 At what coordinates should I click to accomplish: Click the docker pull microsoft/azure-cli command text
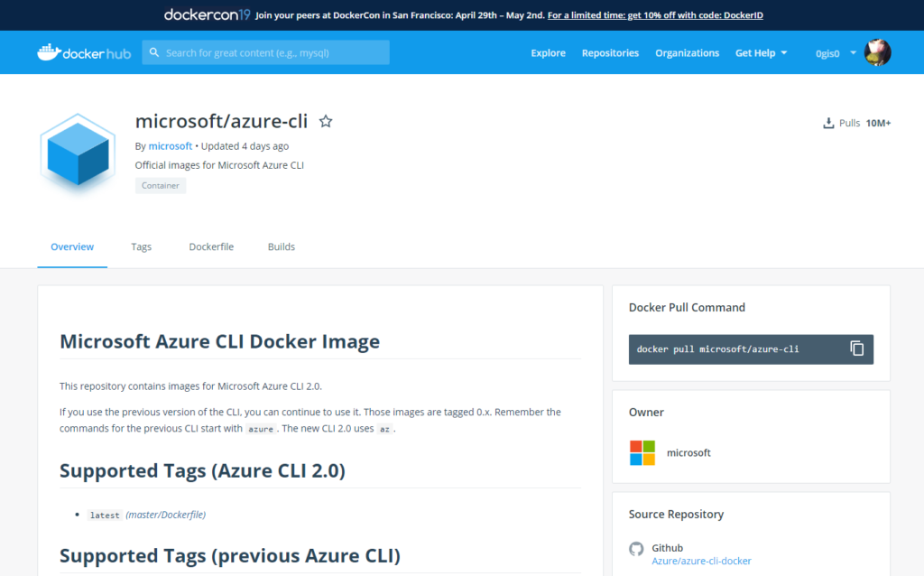tap(717, 349)
